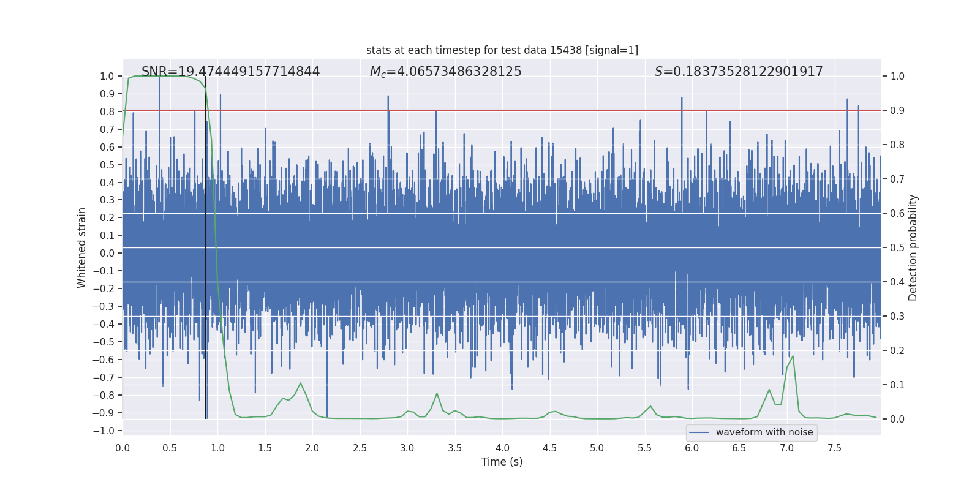Click the 'waveform with noise' legend label
The height and width of the screenshot is (490, 980).
pyautogui.click(x=764, y=432)
